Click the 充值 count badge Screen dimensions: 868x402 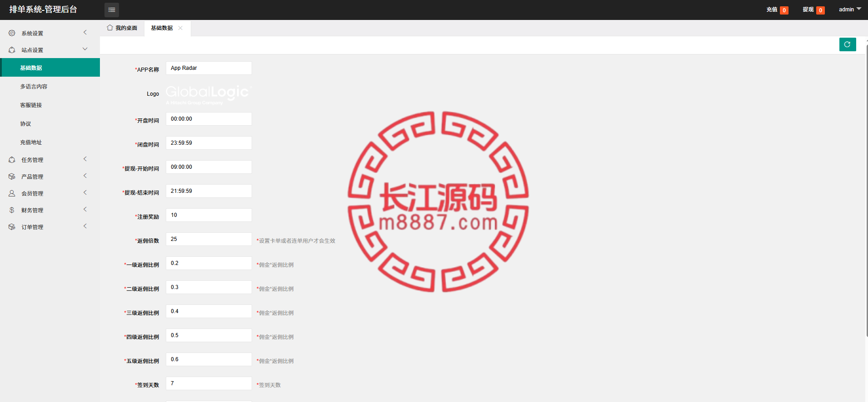pos(784,10)
